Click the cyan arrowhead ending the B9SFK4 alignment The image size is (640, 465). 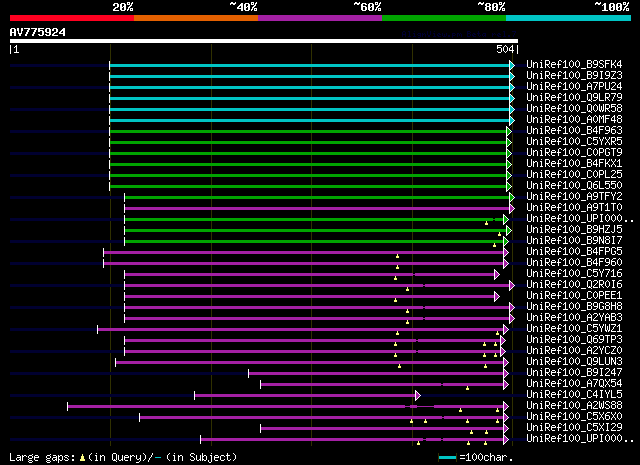pos(512,65)
